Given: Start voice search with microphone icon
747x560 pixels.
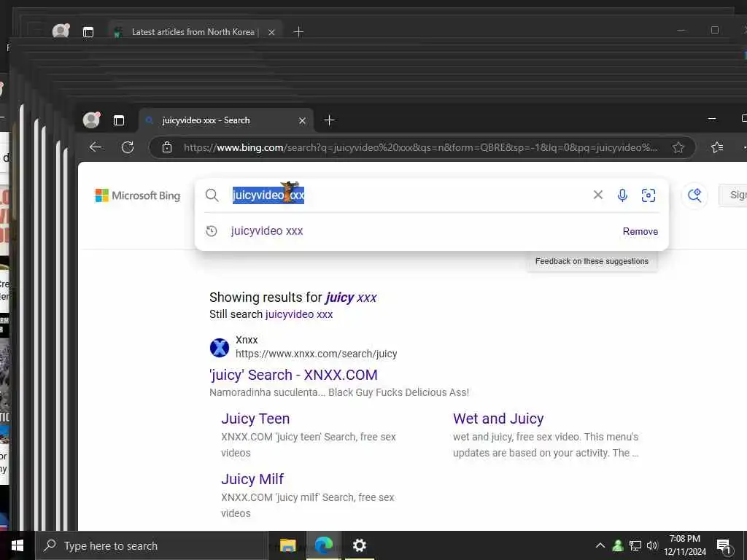Looking at the screenshot, I should [x=622, y=195].
